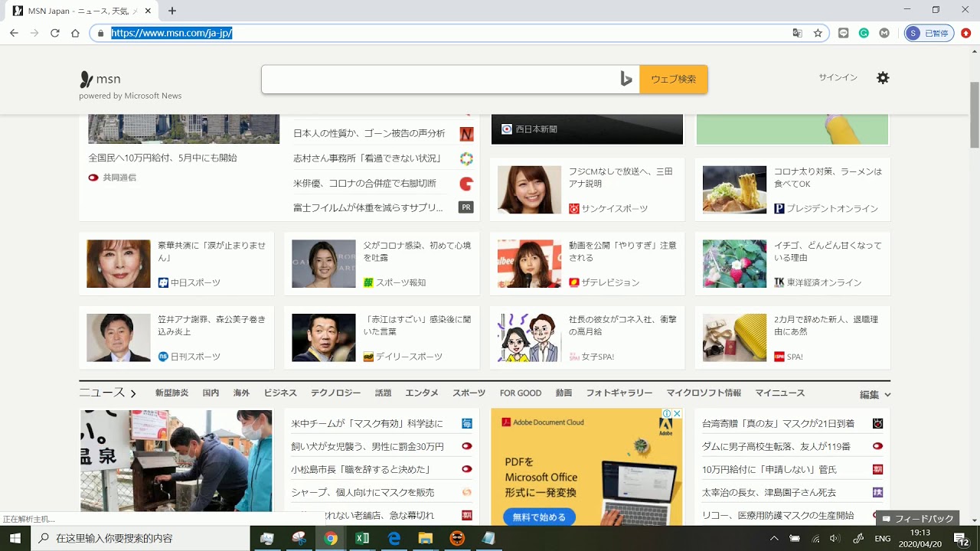The image size is (980, 551).
Task: Select the ビジネス news tab
Action: pyautogui.click(x=280, y=393)
